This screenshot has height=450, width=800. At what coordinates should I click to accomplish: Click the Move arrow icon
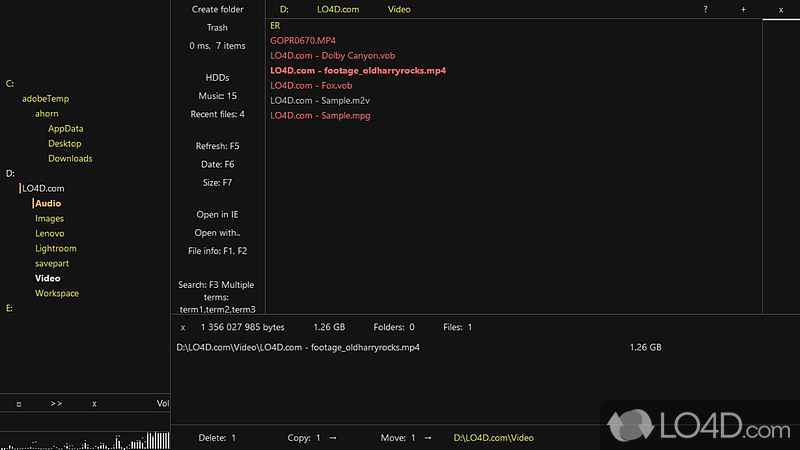click(x=427, y=438)
